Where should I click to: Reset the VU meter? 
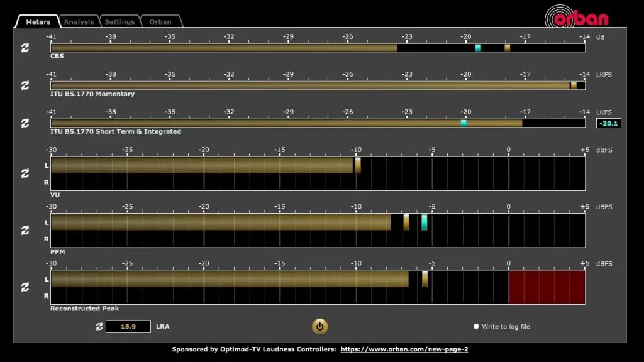tap(25, 172)
